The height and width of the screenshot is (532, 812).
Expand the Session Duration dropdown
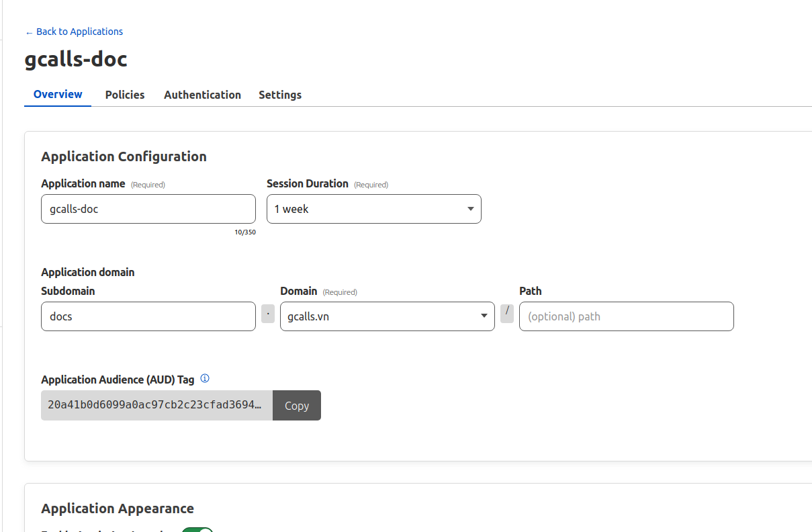click(x=373, y=209)
